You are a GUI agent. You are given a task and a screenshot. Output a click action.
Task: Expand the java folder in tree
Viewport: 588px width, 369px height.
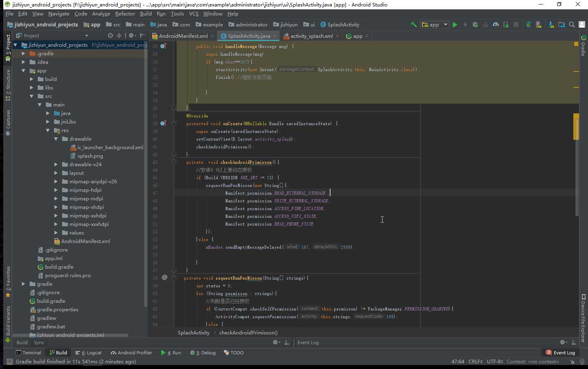pyautogui.click(x=48, y=113)
